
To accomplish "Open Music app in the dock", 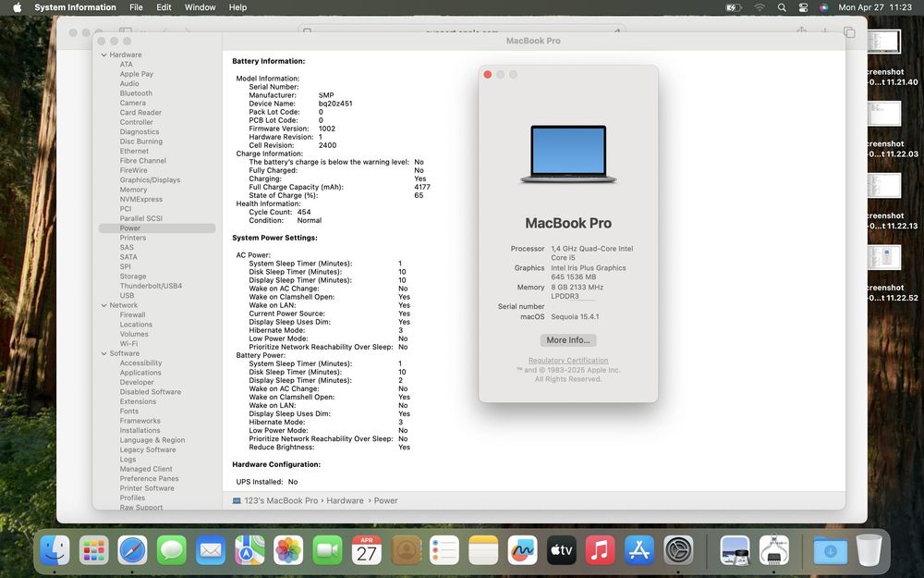I will click(600, 550).
